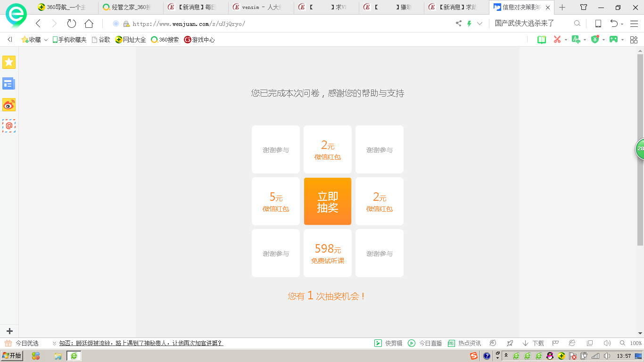Collapse the sidebar with the left arrow toggle
The image size is (644, 362).
click(x=9, y=40)
